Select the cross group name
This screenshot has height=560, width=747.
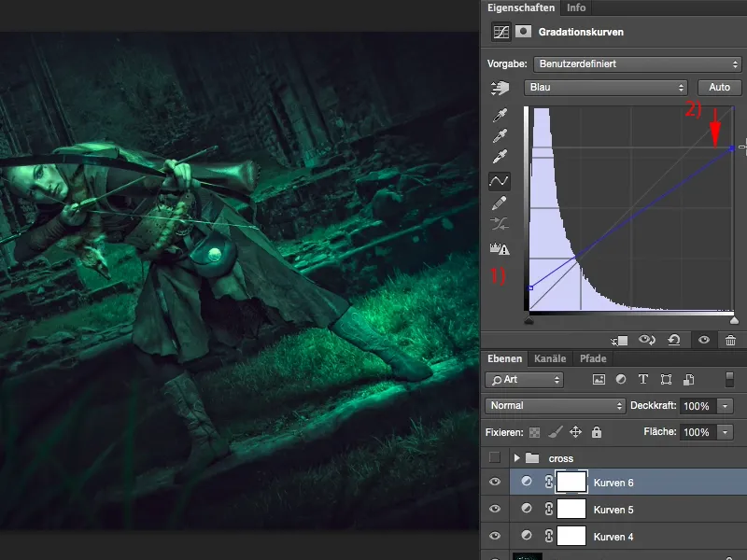(x=561, y=458)
